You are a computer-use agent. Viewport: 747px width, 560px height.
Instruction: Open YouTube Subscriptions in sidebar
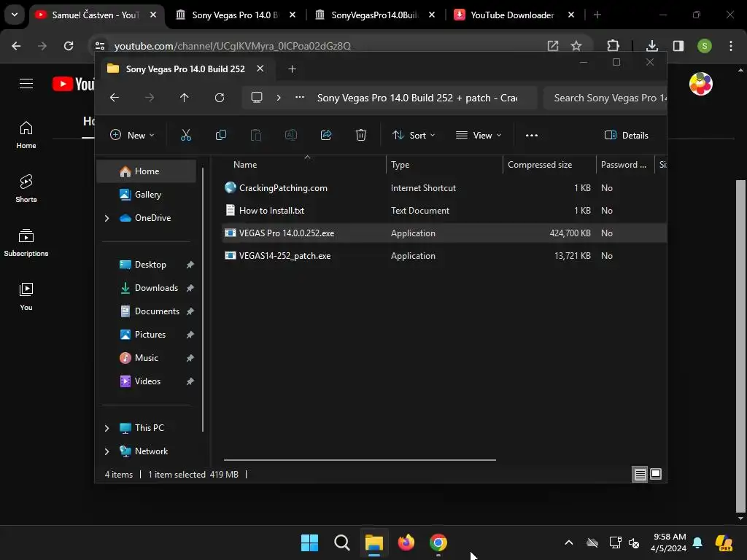(x=26, y=242)
